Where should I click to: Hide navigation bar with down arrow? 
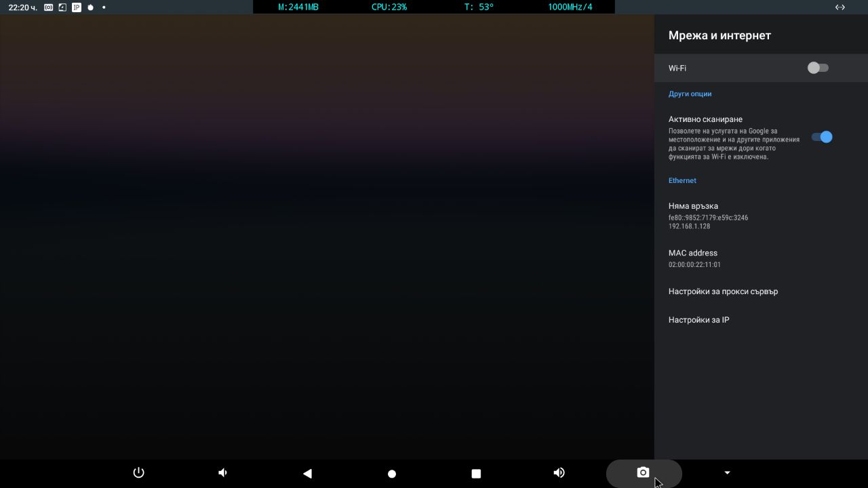(x=727, y=472)
